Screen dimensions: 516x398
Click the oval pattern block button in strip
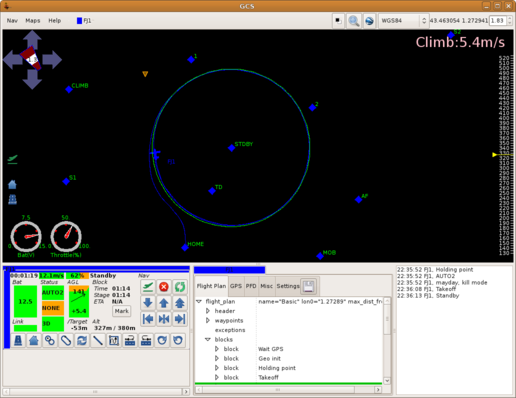pos(66,340)
